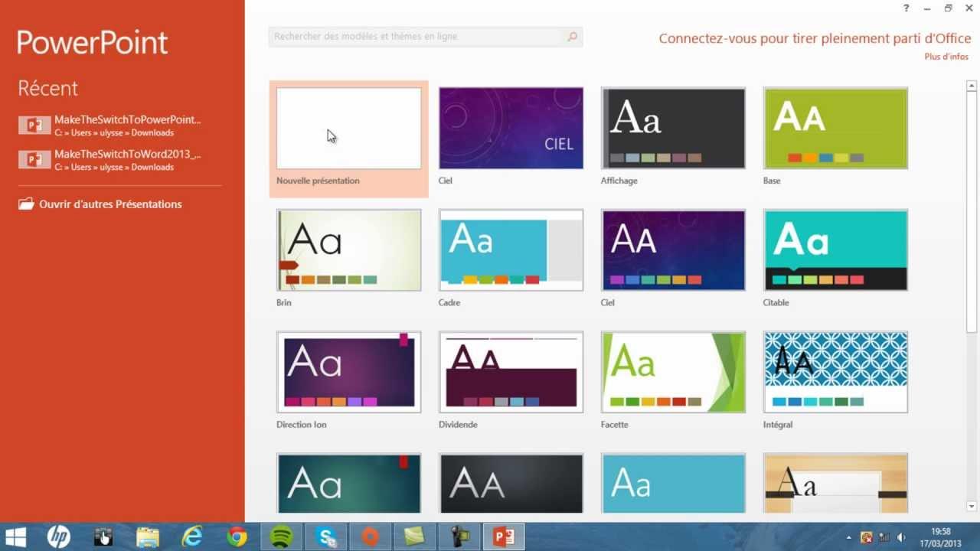Open the MakeTheSwitchToPowerPoint recent file

(110, 126)
